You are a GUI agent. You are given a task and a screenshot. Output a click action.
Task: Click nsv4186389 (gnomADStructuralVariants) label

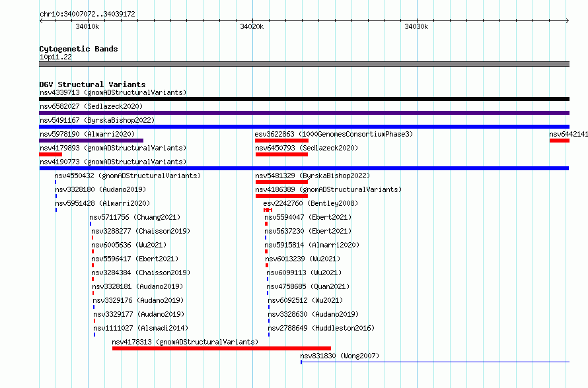tap(328, 189)
